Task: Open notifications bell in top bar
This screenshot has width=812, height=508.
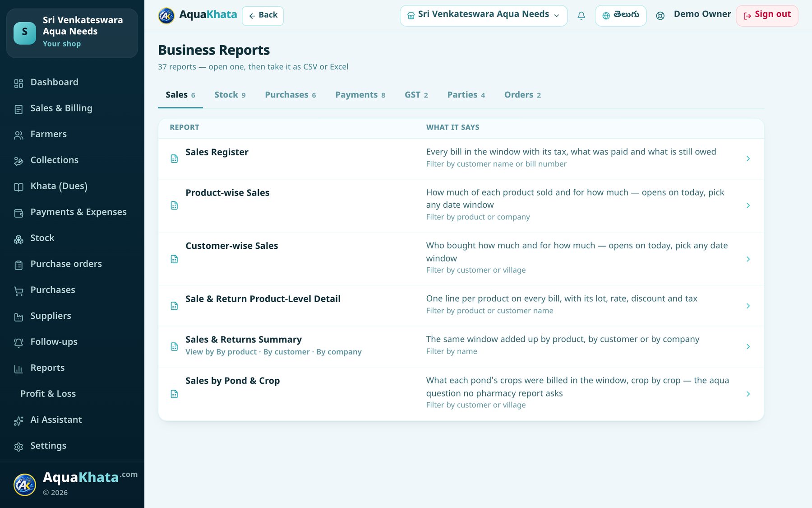Action: click(x=581, y=16)
